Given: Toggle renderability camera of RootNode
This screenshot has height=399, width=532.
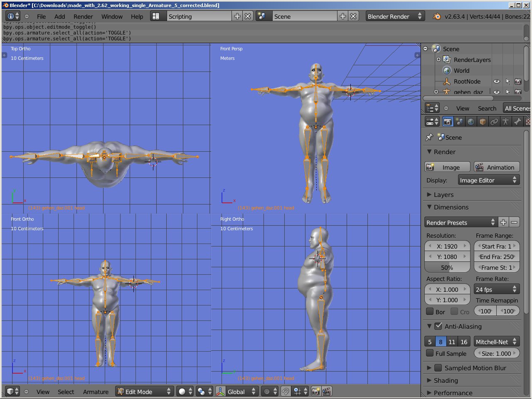Looking at the screenshot, I should 518,81.
